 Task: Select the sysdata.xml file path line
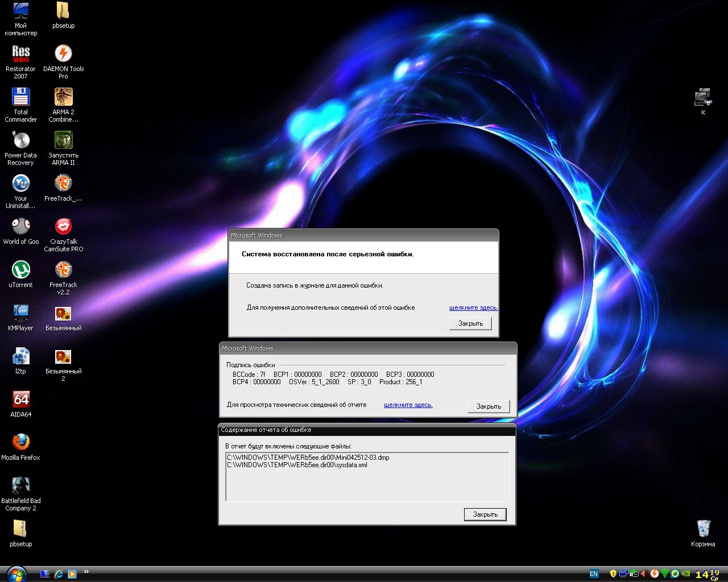tap(297, 465)
